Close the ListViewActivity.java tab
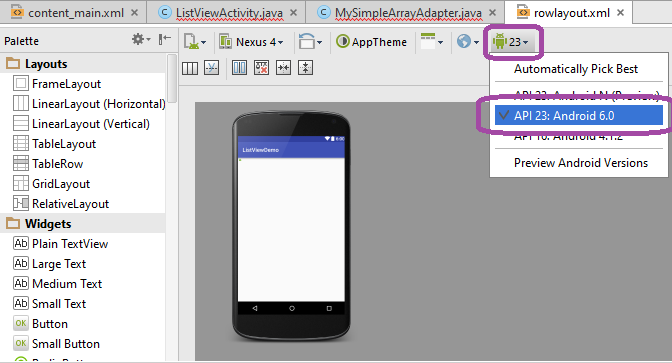This screenshot has width=672, height=363. pyautogui.click(x=294, y=13)
